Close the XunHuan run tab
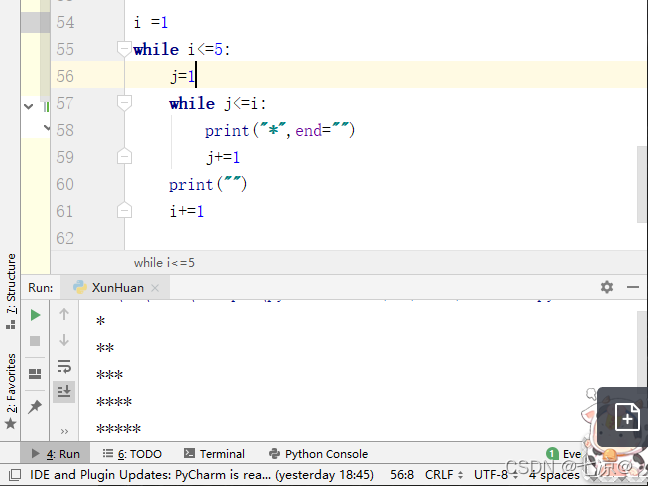This screenshot has height=486, width=648. [155, 288]
